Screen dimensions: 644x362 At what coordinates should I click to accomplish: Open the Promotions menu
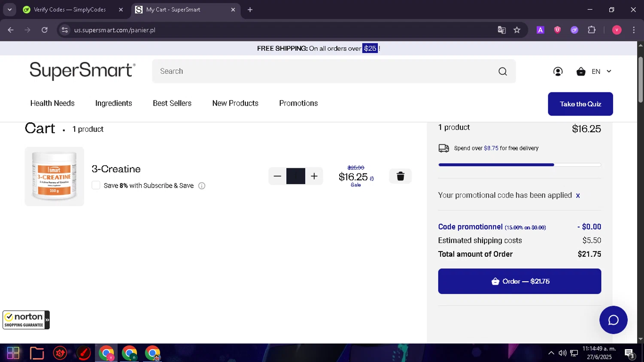click(x=298, y=103)
